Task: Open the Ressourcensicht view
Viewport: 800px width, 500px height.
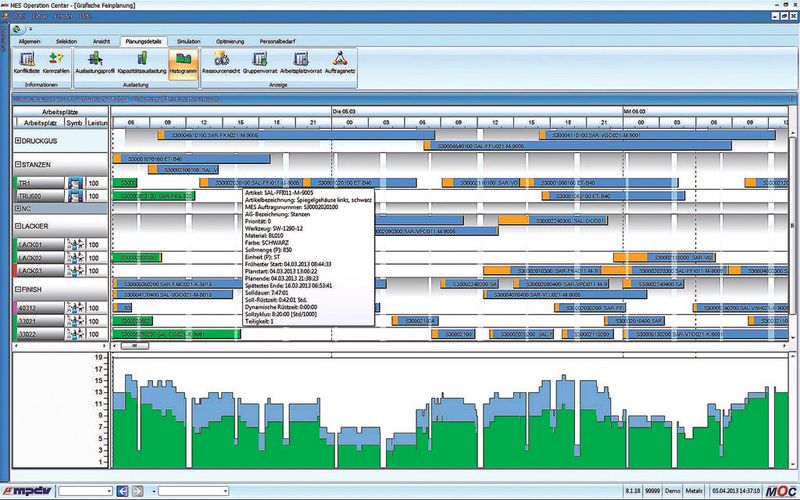Action: coord(221,63)
